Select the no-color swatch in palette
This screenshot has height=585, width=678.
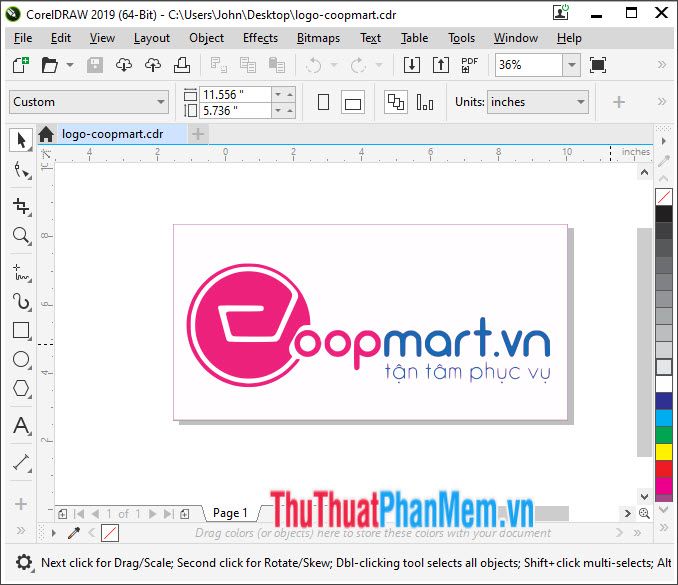664,197
